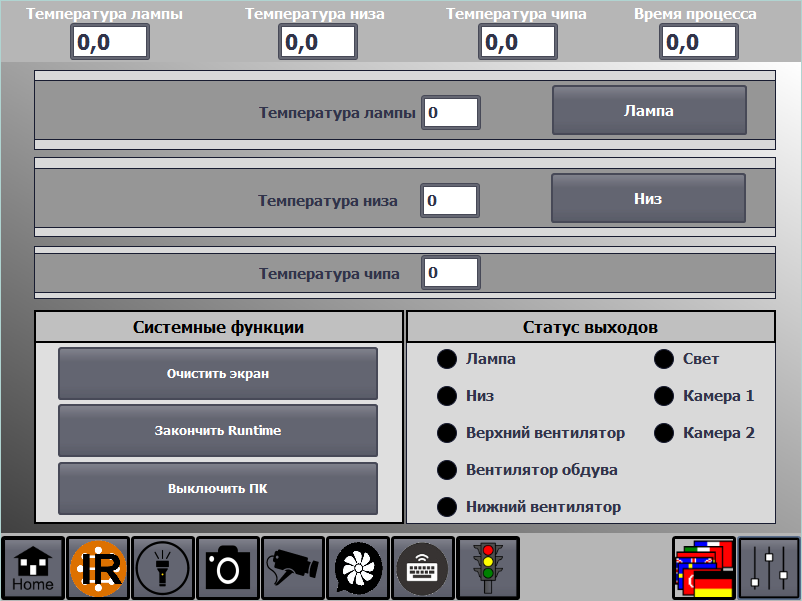
Task: Click the Закончить Runtime button
Action: coord(218,431)
